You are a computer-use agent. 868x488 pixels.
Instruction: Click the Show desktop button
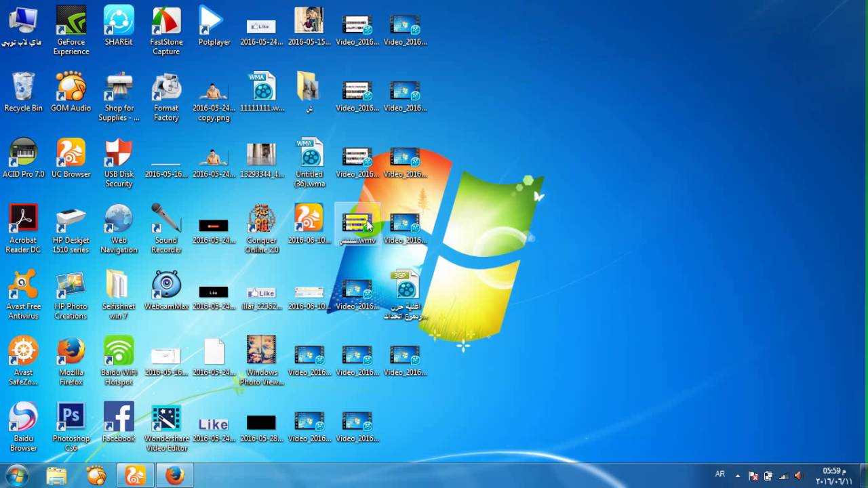tap(863, 476)
